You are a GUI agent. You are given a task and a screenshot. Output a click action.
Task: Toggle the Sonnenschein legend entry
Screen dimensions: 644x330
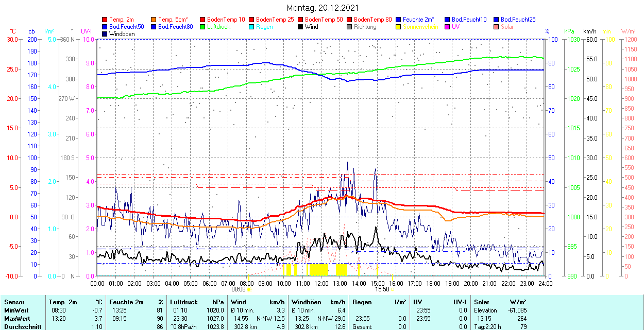click(x=420, y=27)
